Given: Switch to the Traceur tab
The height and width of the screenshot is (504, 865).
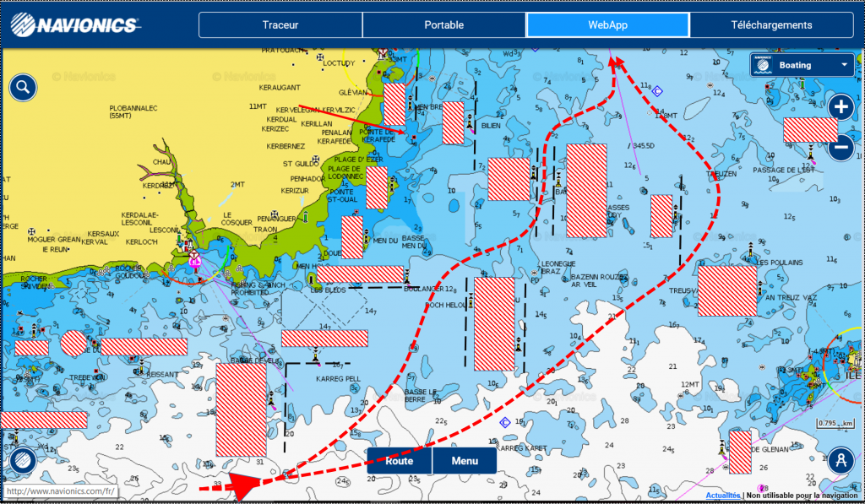Looking at the screenshot, I should click(x=280, y=24).
